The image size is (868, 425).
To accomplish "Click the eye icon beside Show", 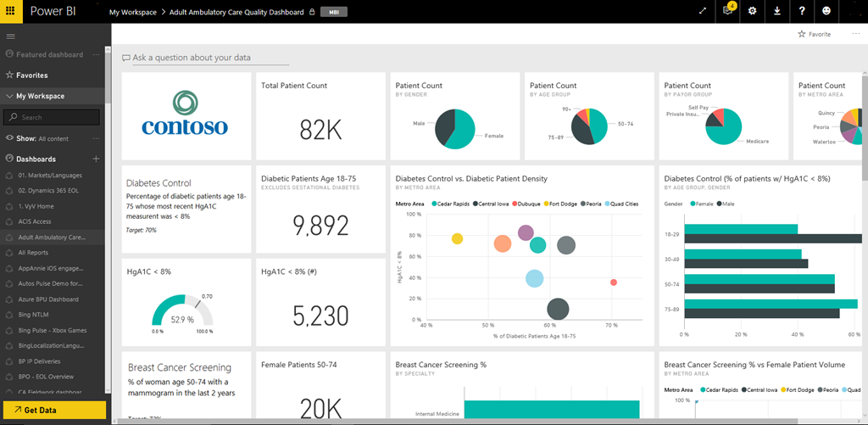I will [x=8, y=138].
